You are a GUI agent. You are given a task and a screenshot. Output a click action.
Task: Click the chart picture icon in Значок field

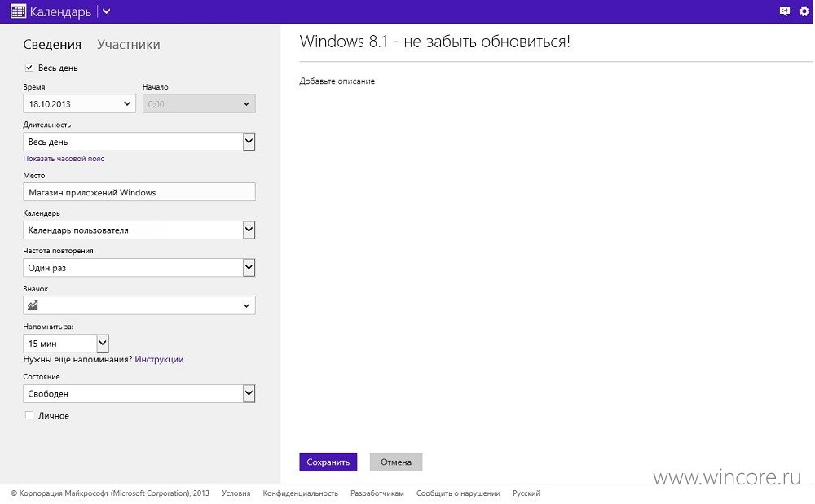33,305
